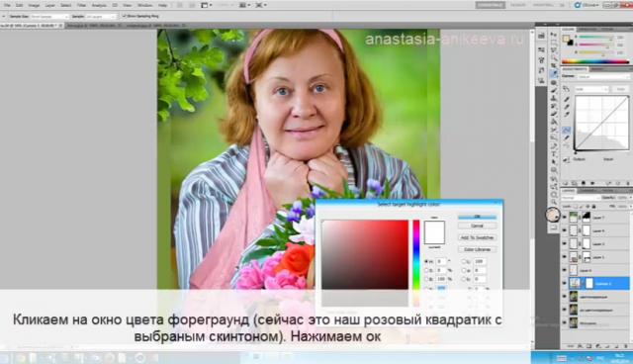Viewport: 633px width, 364px height.
Task: Click the vertical hue slider strip
Action: click(x=416, y=254)
